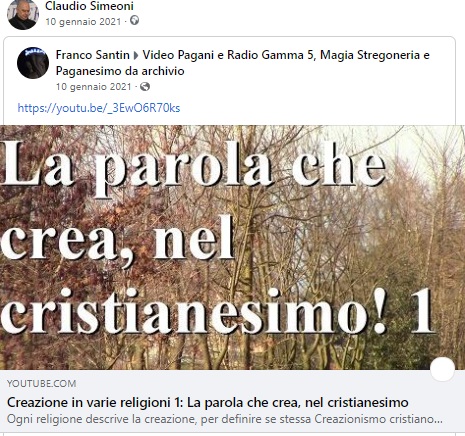Open Franco Santin's round avatar

click(33, 63)
